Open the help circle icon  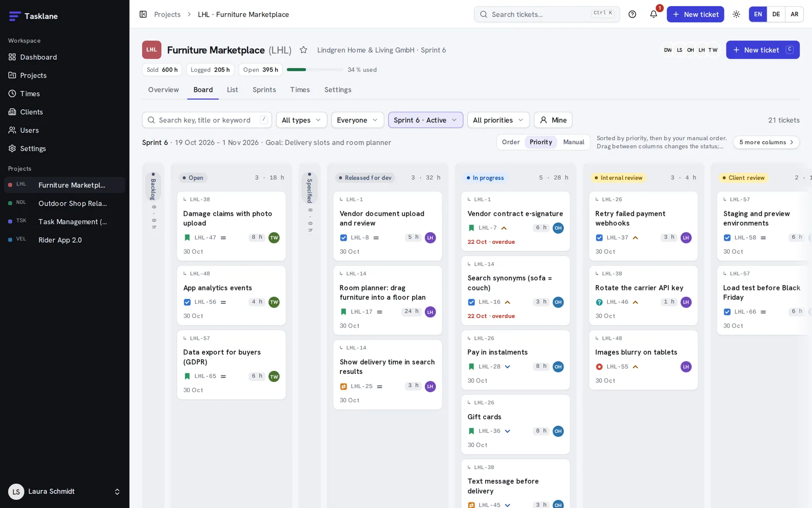632,14
